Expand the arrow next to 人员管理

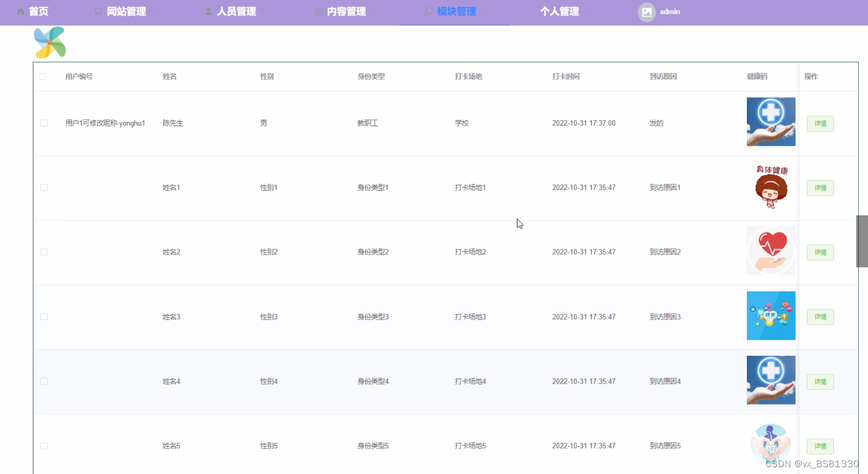(x=263, y=12)
